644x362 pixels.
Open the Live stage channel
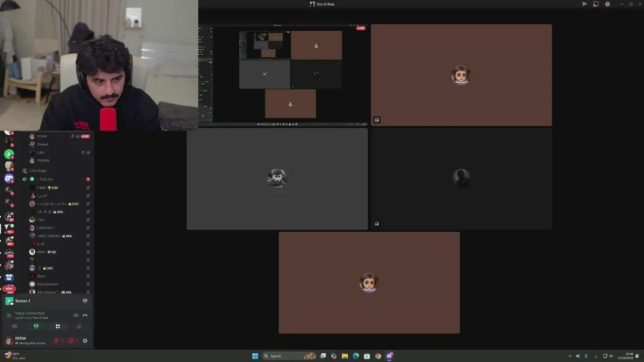coord(55,170)
